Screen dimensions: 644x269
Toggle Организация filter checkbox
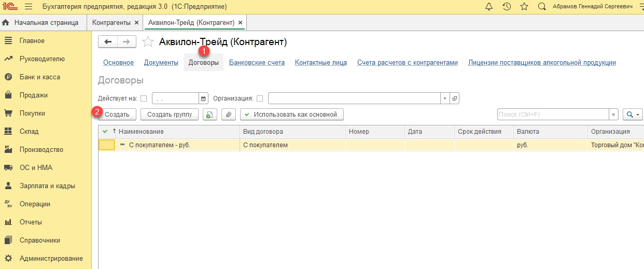(x=260, y=98)
